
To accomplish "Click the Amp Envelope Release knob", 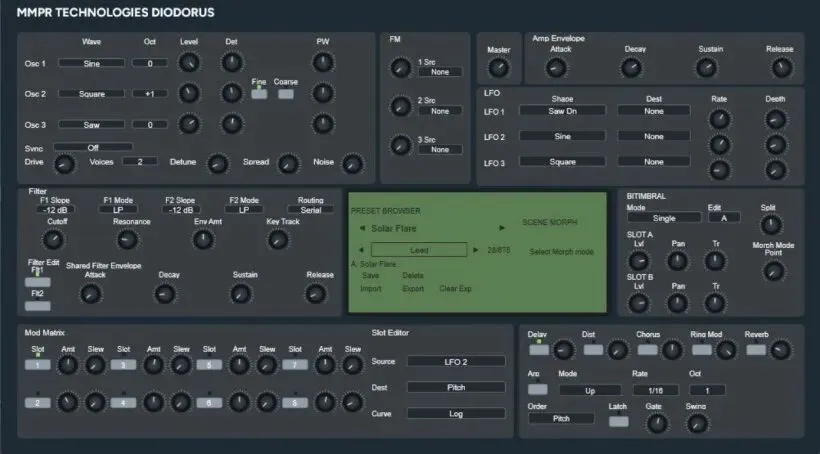I will pos(782,67).
